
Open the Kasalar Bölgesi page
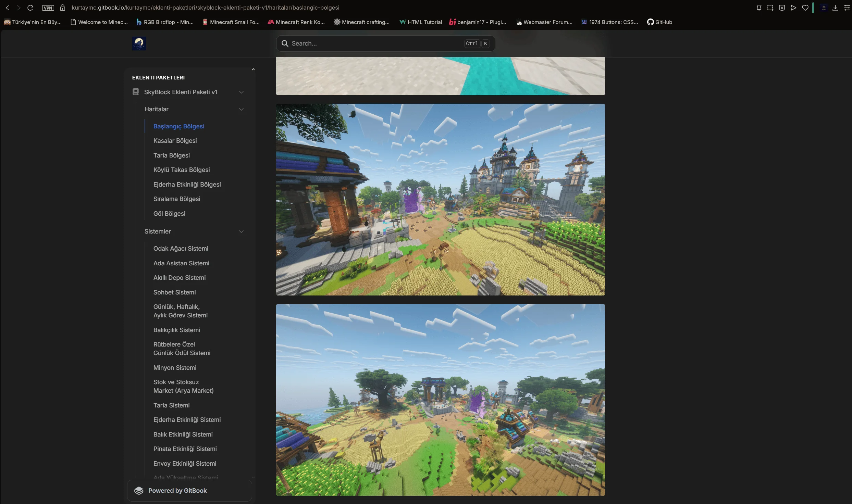point(175,141)
